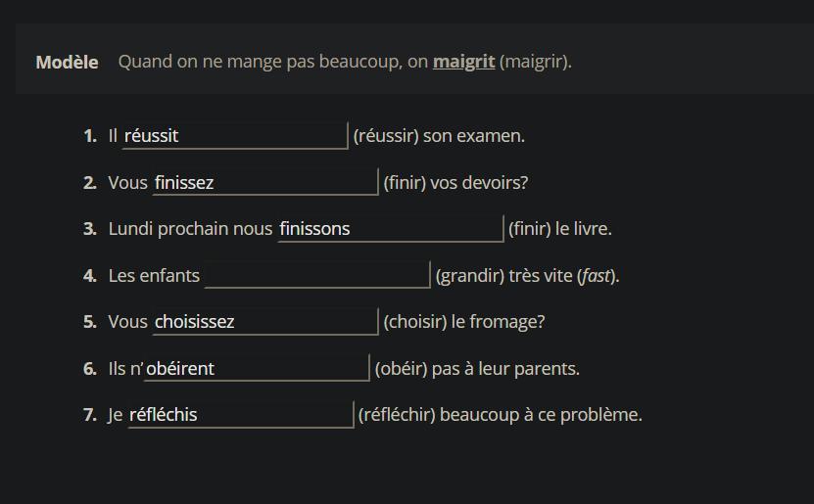Click the text "beaucoup à ce problème."
The image size is (814, 504).
[541, 415]
